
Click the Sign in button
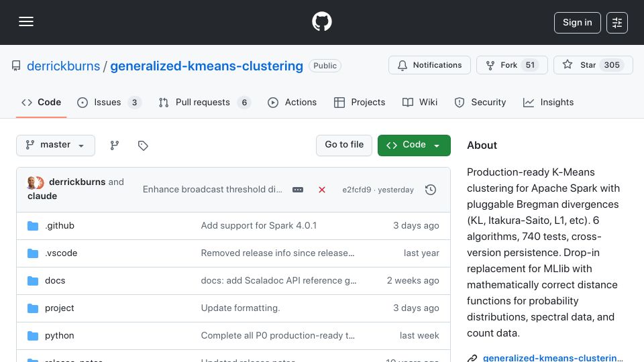click(577, 23)
